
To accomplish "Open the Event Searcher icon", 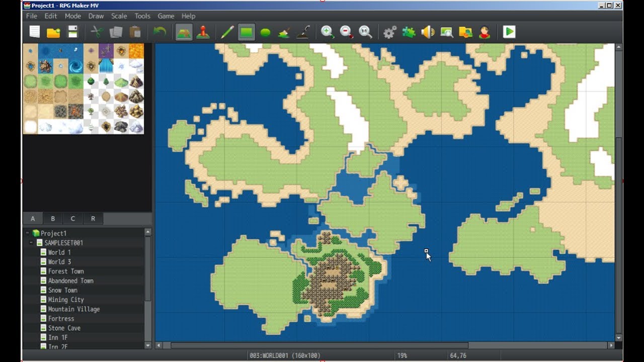I will [447, 32].
